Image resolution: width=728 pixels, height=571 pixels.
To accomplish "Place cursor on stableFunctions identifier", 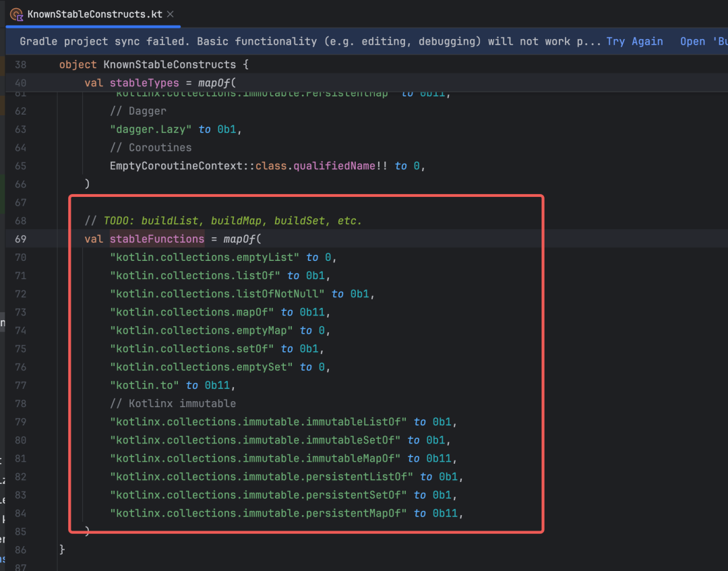I will [x=156, y=239].
